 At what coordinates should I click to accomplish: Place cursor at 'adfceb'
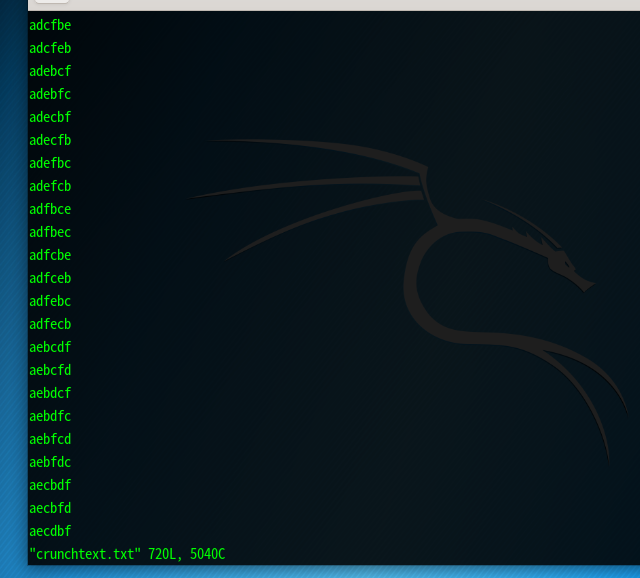pos(50,278)
